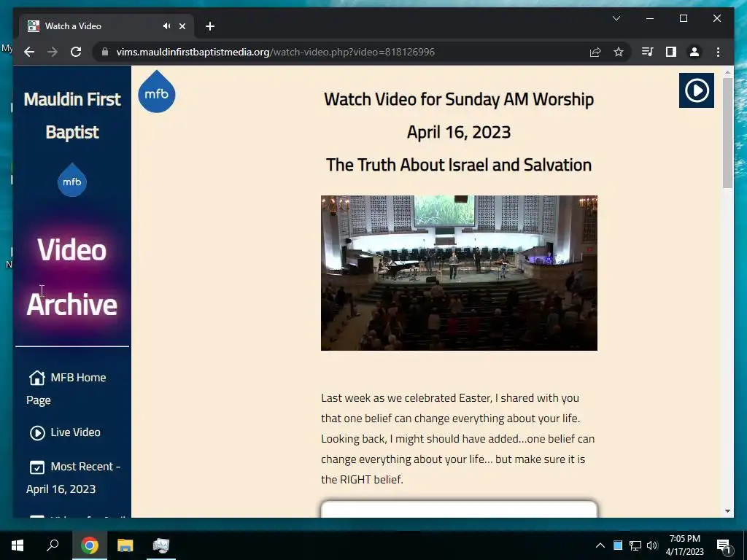The width and height of the screenshot is (747, 560).
Task: Click the house icon beside MFB Home
Action: coord(37,378)
